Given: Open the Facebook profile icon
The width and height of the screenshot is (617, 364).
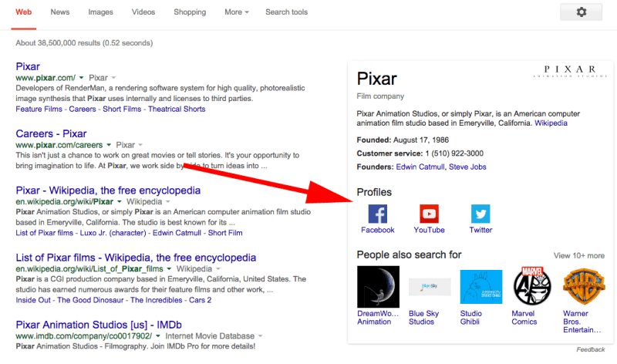Looking at the screenshot, I should pos(378,214).
